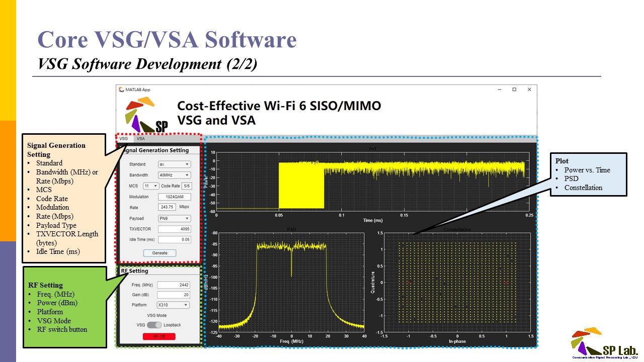Click the Idle Time field showing 0.05
The image size is (644, 362).
(174, 239)
